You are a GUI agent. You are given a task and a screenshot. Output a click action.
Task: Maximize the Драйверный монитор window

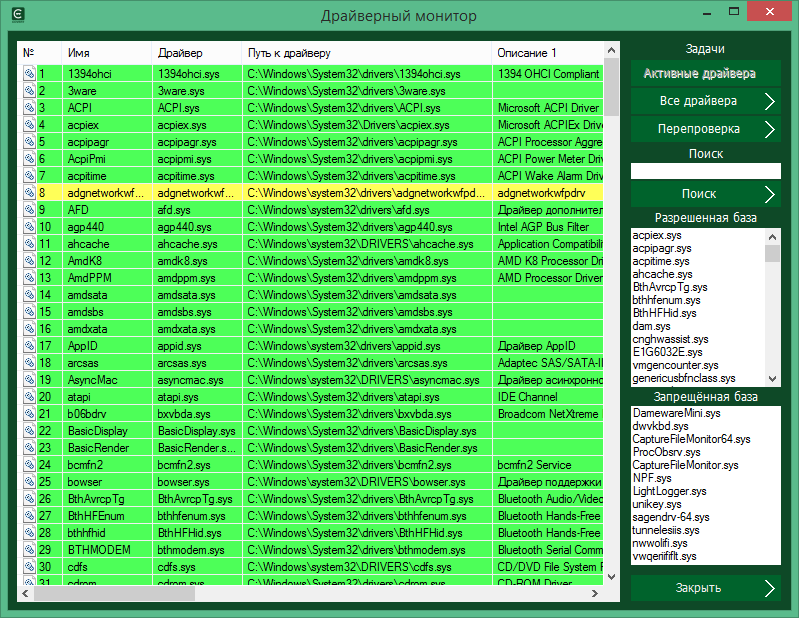734,11
